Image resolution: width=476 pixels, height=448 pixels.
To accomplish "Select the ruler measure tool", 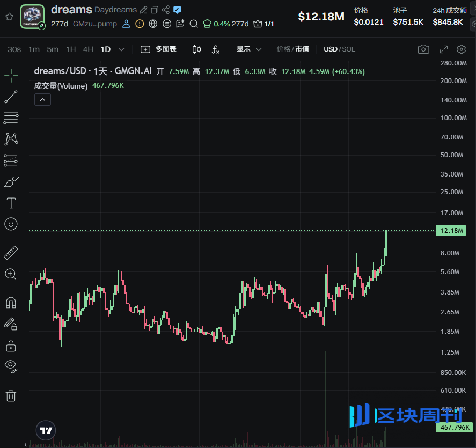I will point(11,252).
